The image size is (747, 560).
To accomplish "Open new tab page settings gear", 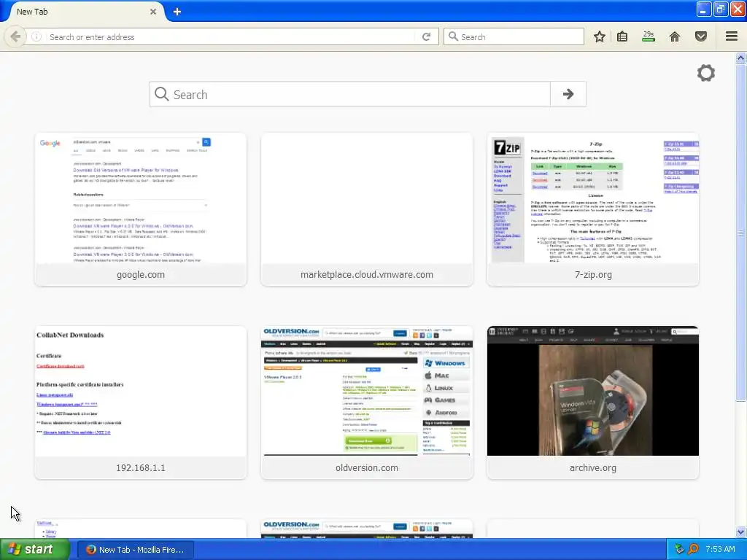I will pyautogui.click(x=706, y=73).
